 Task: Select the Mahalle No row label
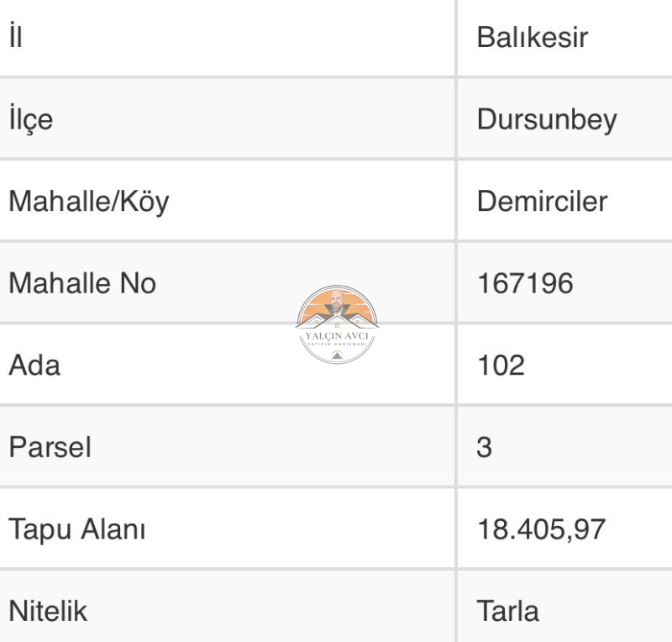click(82, 283)
